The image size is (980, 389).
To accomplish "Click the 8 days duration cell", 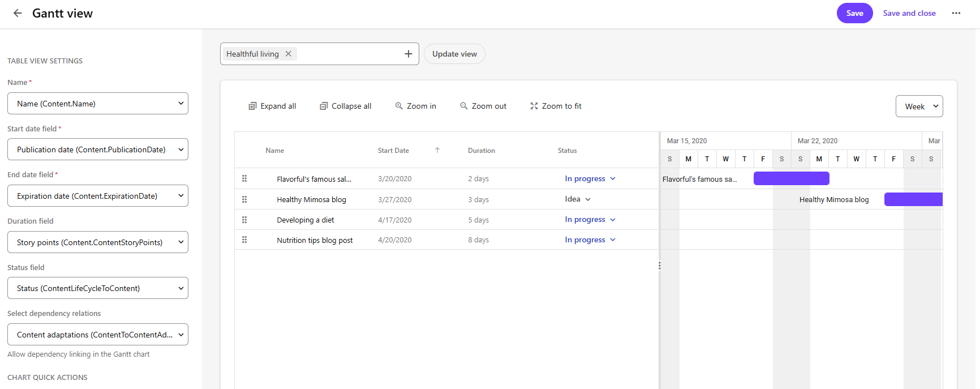I will [479, 240].
